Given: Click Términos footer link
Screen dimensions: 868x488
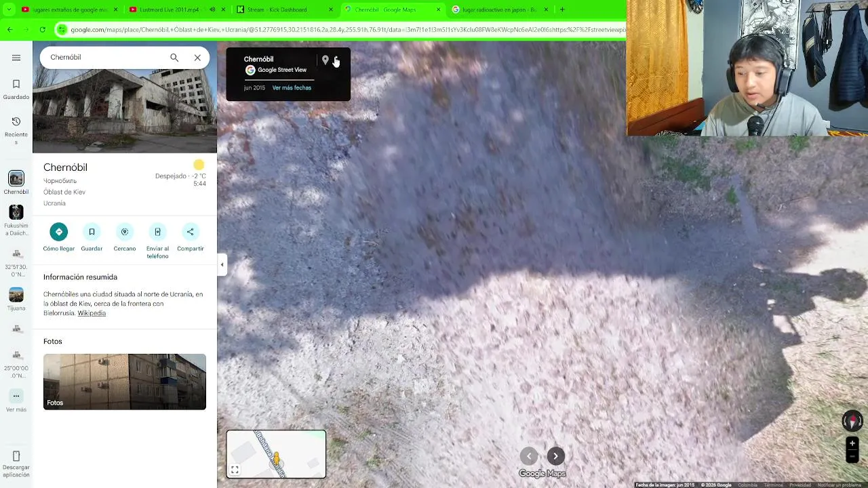Looking at the screenshot, I should pyautogui.click(x=773, y=485).
